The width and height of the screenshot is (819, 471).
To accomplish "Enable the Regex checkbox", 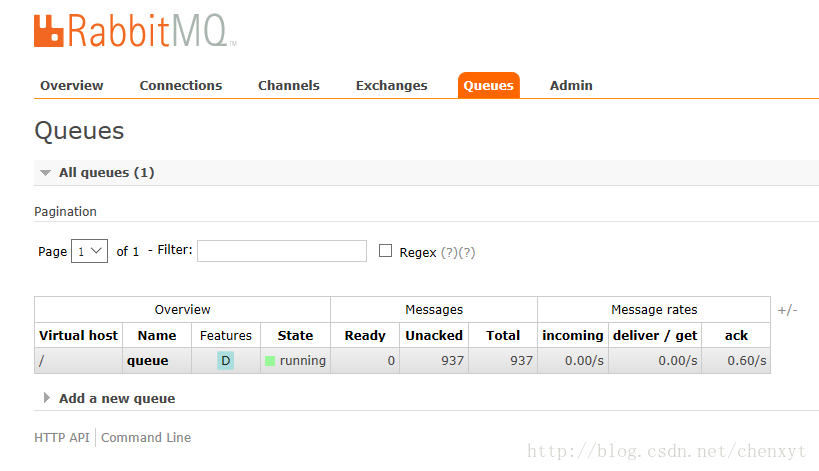I will coord(385,251).
